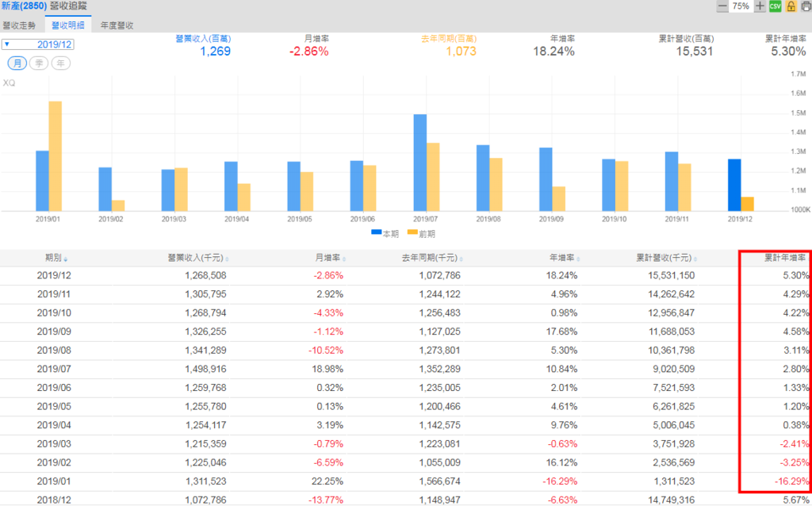Click the 累計年增率 column header
The width and height of the screenshot is (812, 506).
coord(785,258)
